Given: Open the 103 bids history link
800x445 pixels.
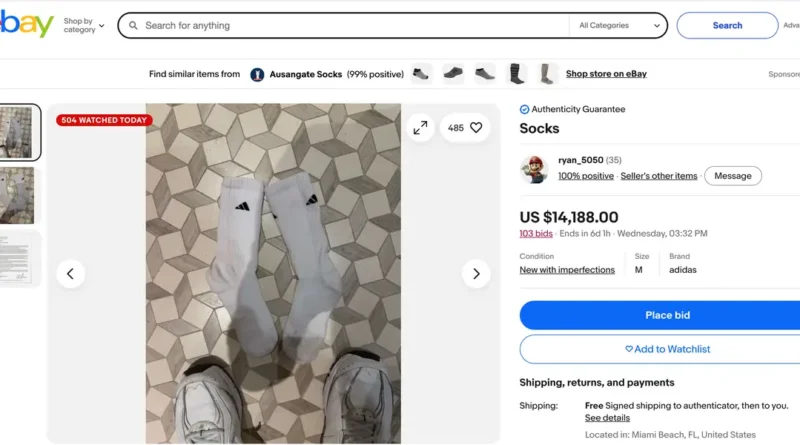Looking at the screenshot, I should coord(536,234).
